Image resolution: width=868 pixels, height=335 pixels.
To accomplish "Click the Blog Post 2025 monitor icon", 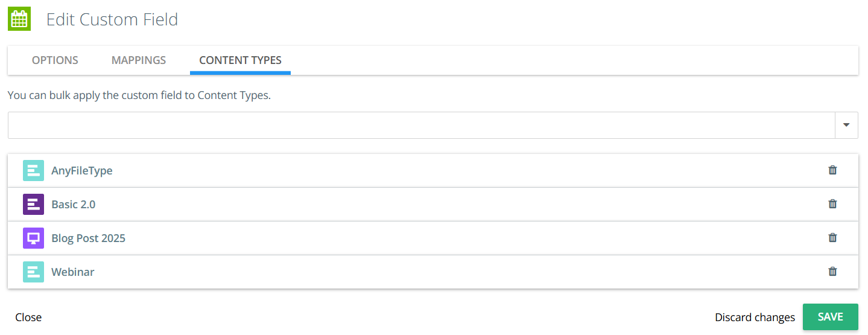I will 33,238.
